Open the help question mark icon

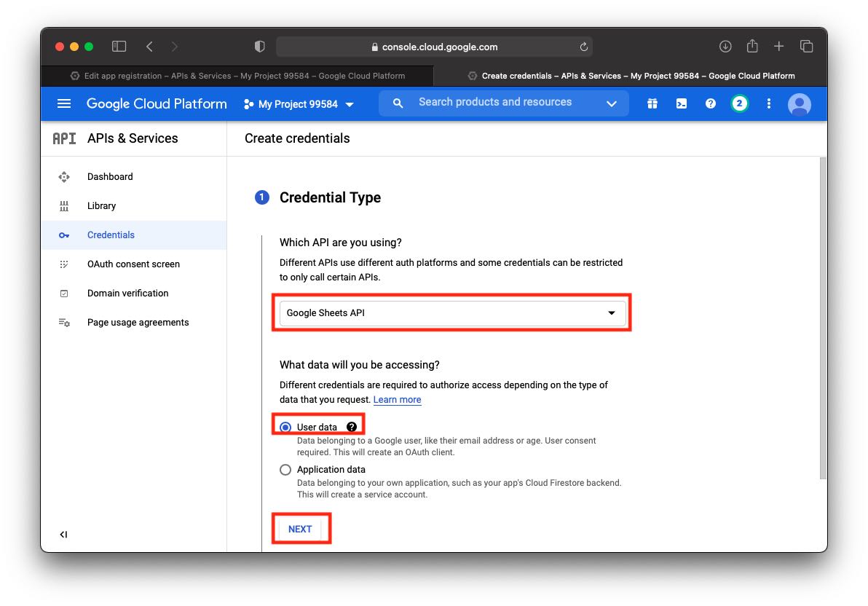click(710, 103)
